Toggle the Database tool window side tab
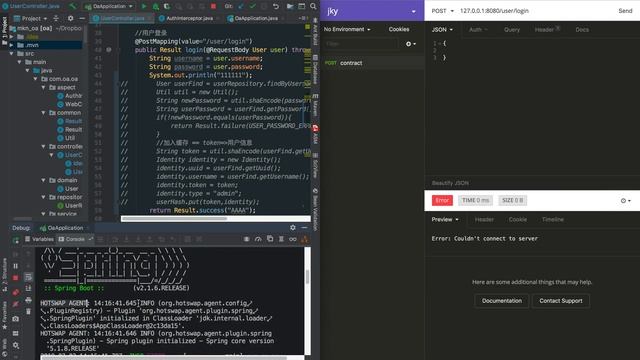The width and height of the screenshot is (640, 360). [x=315, y=69]
